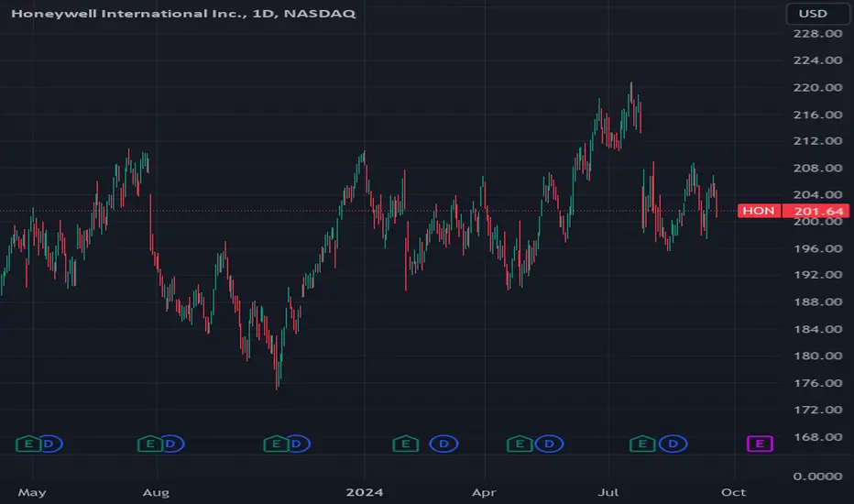854x504 pixels.
Task: Click the 224.00 price scale label
Action: [x=817, y=60]
